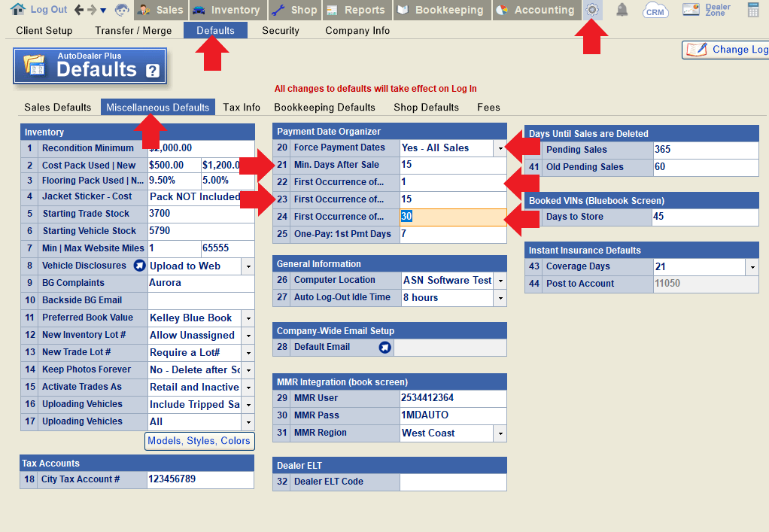This screenshot has width=769, height=532.
Task: Click the Cost Pack Used $500.00 field
Action: 174,166
